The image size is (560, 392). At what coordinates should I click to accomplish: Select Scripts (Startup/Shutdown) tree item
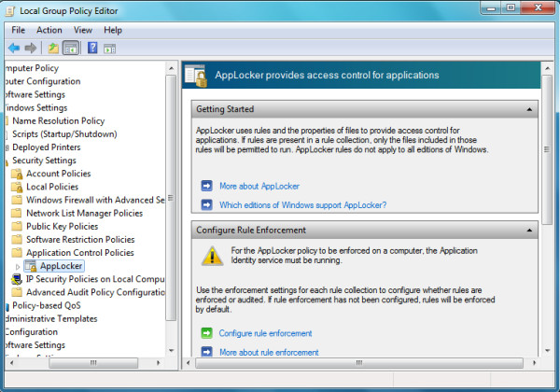64,134
